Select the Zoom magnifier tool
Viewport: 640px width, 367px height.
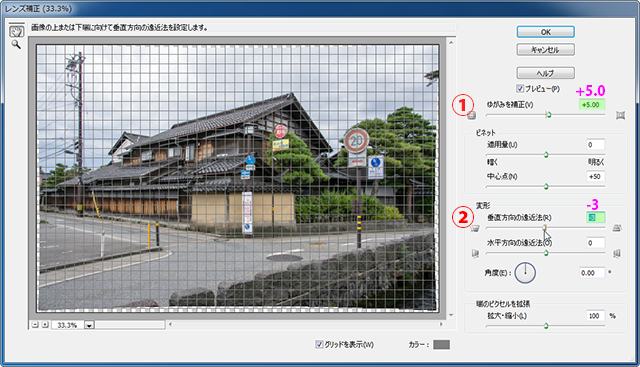pos(16,44)
